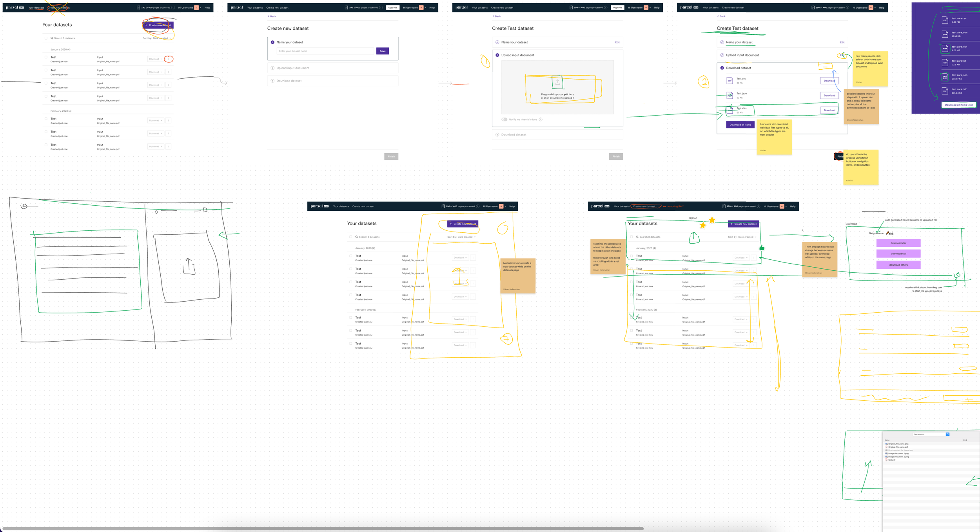Image resolution: width=980 pixels, height=532 pixels.
Task: Click user avatar in Create new dataset mockup
Action: tap(421, 7)
